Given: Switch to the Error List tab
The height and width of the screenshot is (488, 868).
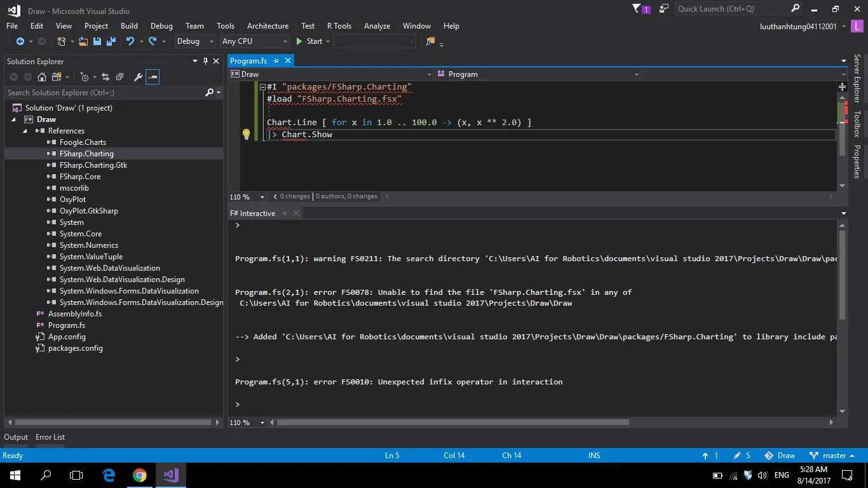Looking at the screenshot, I should pos(50,437).
